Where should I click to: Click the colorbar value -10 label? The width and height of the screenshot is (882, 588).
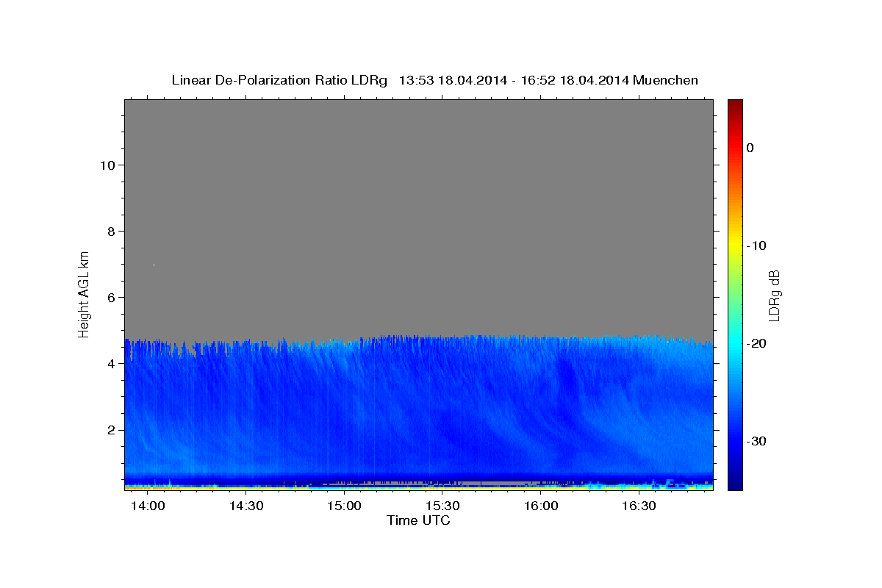click(756, 245)
